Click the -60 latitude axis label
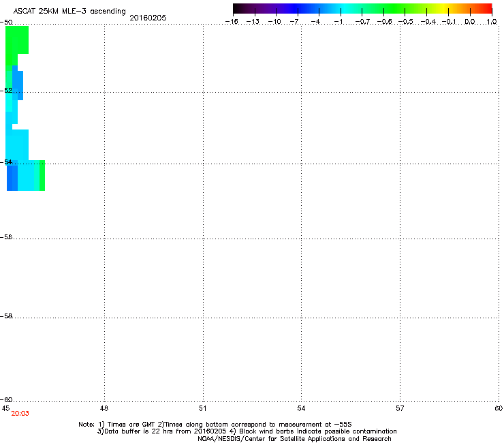504x443 pixels. (6, 400)
